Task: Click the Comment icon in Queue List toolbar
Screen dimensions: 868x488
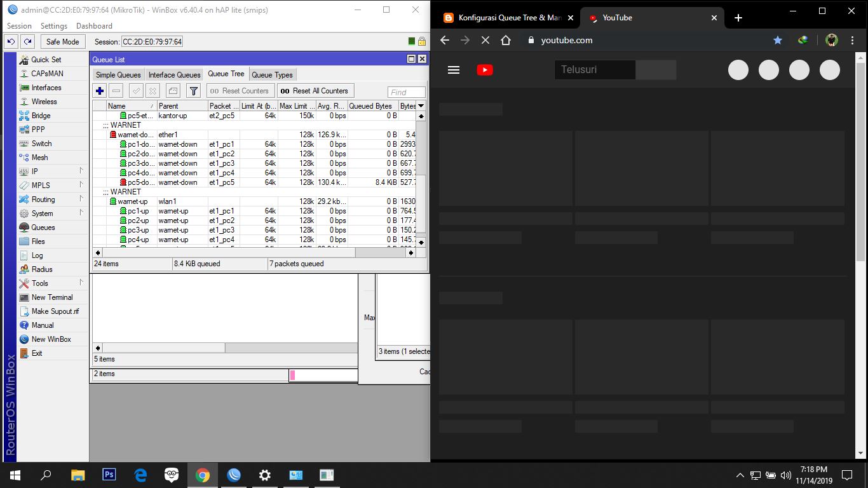Action: point(173,91)
